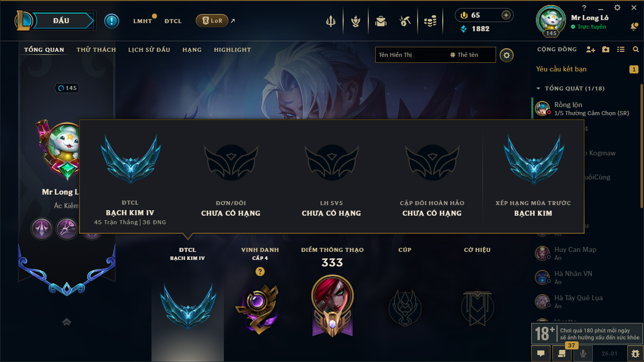Open the Store coins icon
644x362 pixels.
click(430, 21)
